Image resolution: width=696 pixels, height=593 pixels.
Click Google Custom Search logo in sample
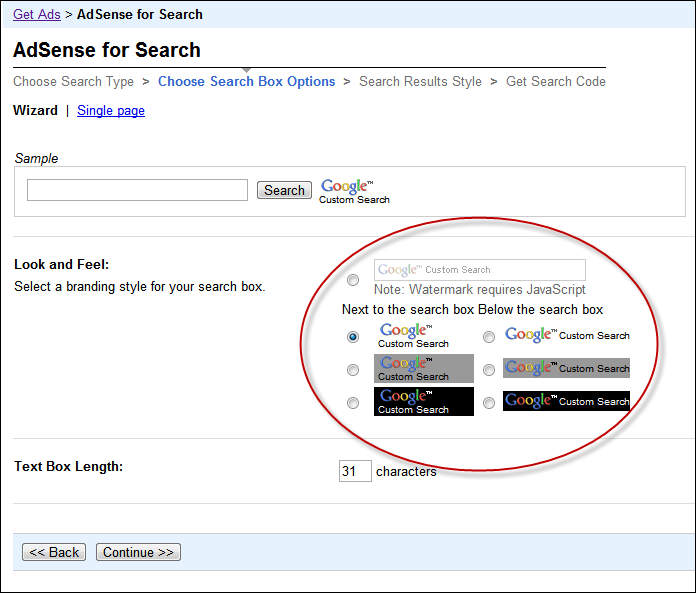(354, 191)
